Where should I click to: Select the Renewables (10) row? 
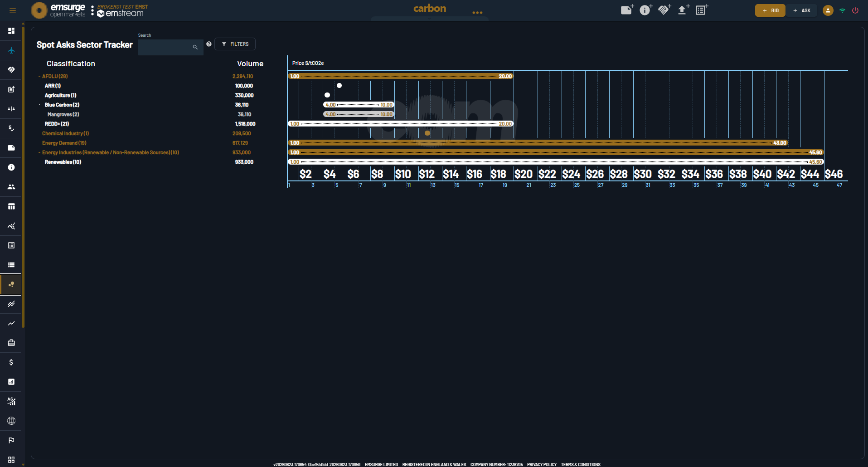pyautogui.click(x=63, y=162)
